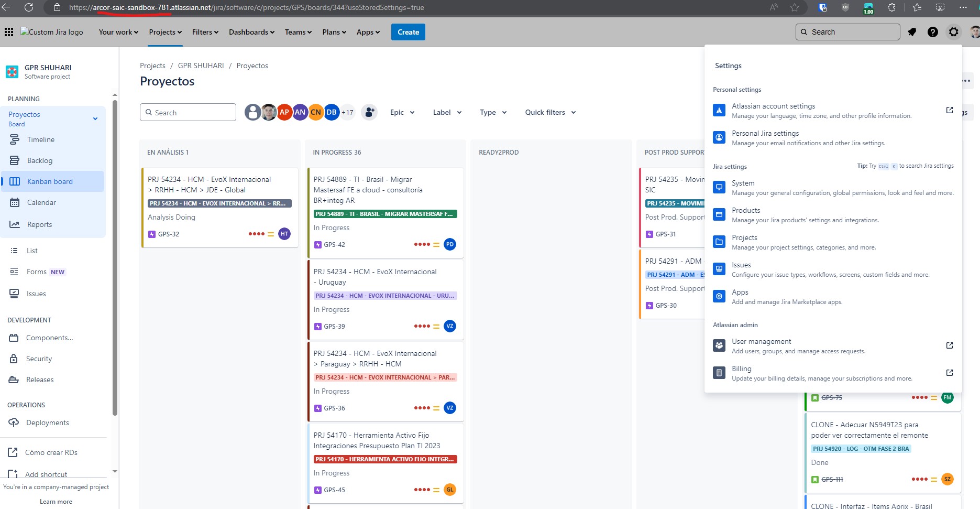Click the Learn more link
Viewport: 980px width, 509px height.
(x=56, y=501)
